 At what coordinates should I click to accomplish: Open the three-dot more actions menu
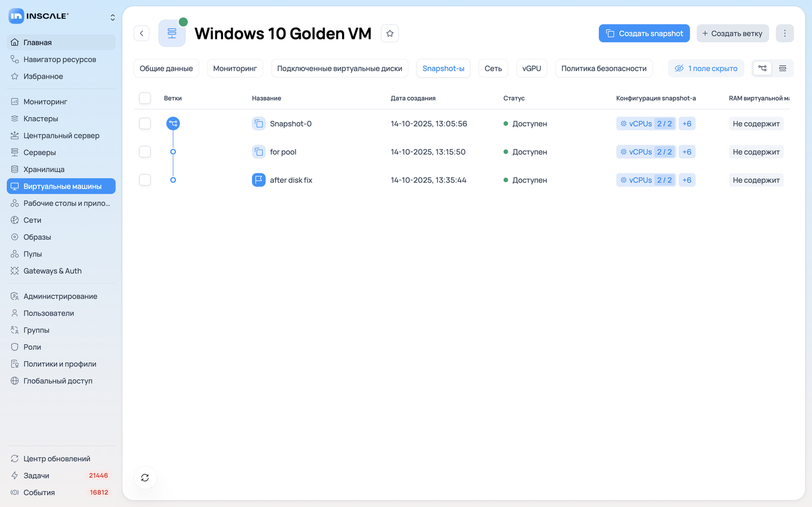pyautogui.click(x=785, y=34)
